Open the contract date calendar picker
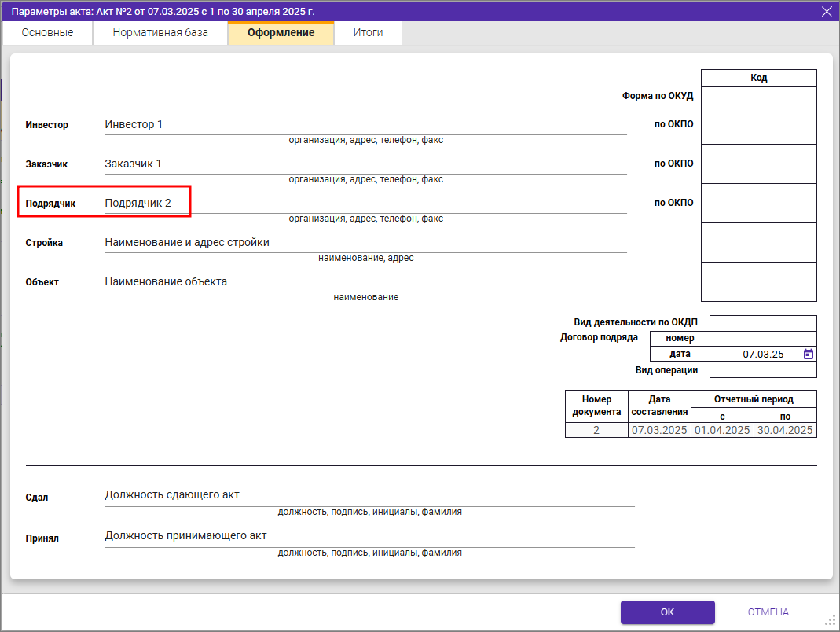This screenshot has width=840, height=632. click(x=808, y=355)
